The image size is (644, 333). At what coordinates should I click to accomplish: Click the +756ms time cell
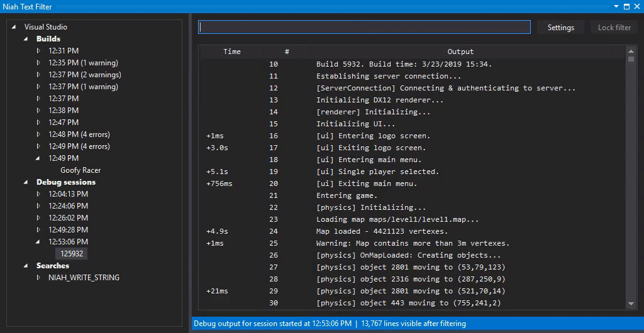click(x=219, y=183)
